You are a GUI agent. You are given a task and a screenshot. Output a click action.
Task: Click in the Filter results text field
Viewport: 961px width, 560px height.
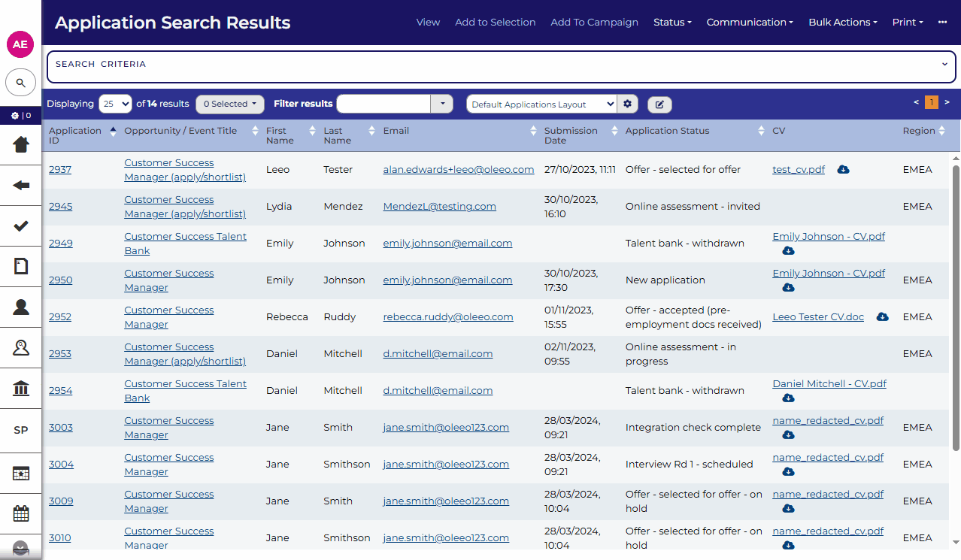pos(383,104)
